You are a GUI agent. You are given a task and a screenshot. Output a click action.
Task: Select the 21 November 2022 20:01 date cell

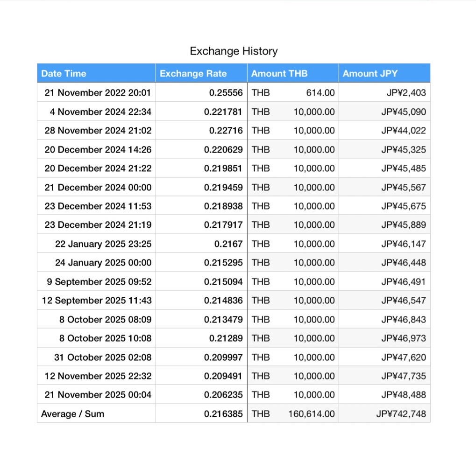click(96, 92)
